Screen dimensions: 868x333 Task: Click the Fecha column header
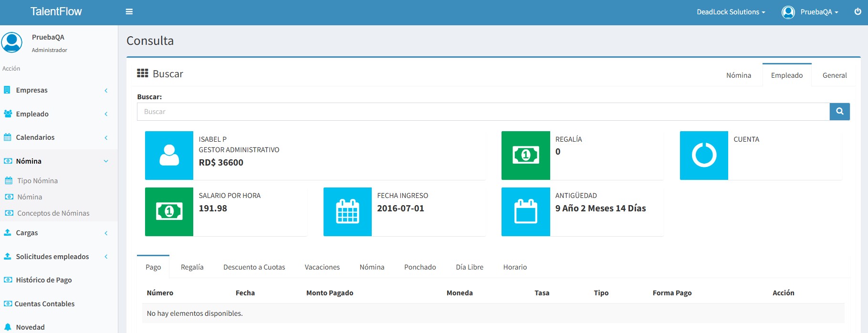(245, 292)
